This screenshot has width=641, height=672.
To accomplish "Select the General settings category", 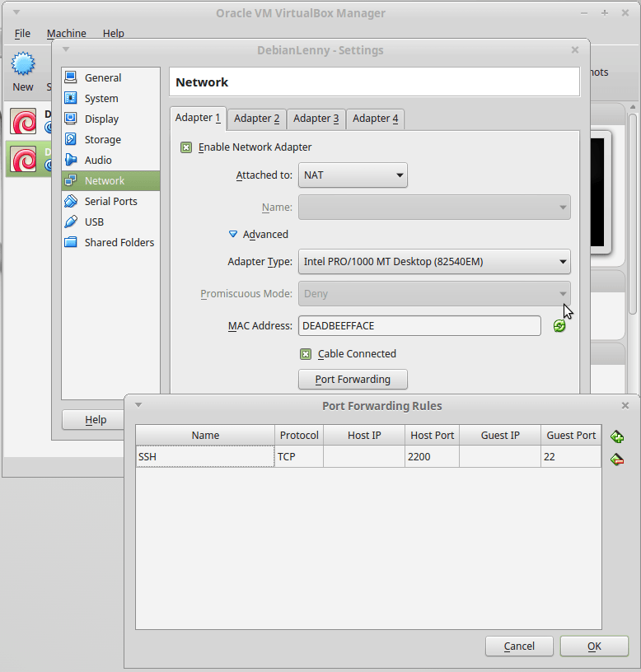I will (110, 77).
